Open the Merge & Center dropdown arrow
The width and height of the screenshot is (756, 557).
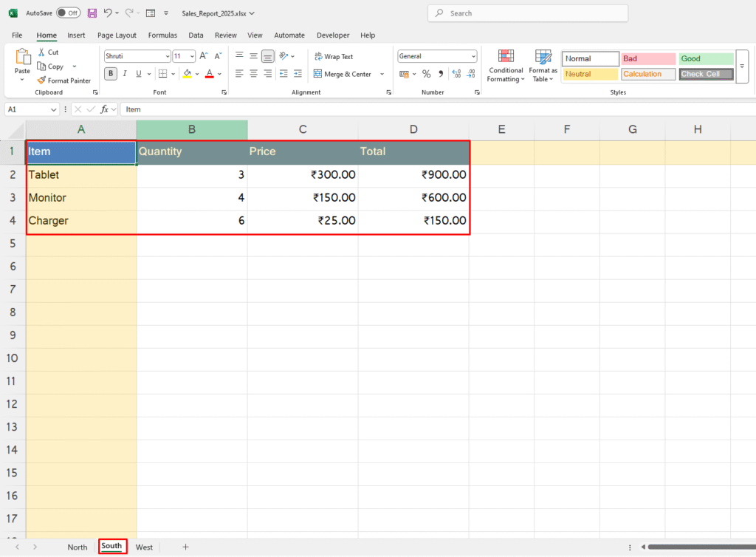(382, 74)
